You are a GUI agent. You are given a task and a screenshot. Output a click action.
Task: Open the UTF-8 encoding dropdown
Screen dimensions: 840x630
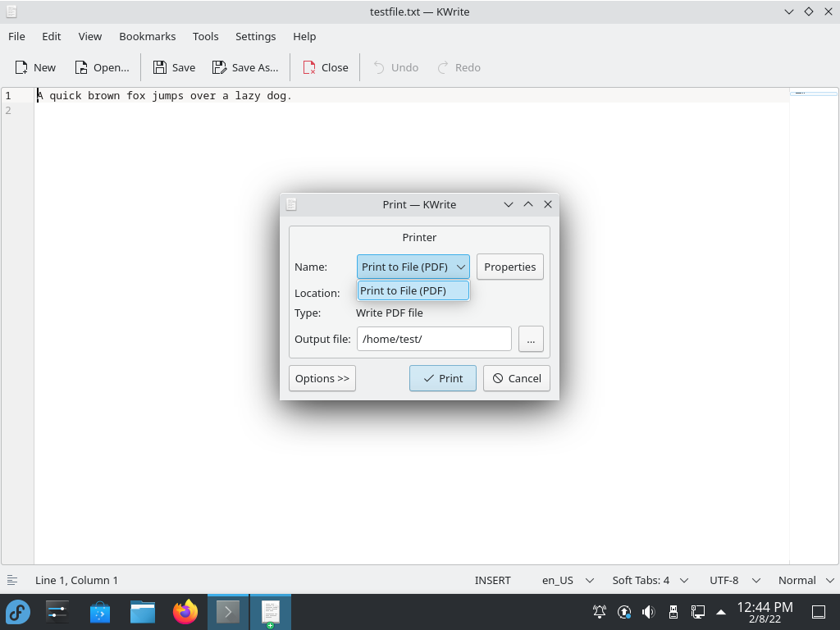tap(734, 580)
